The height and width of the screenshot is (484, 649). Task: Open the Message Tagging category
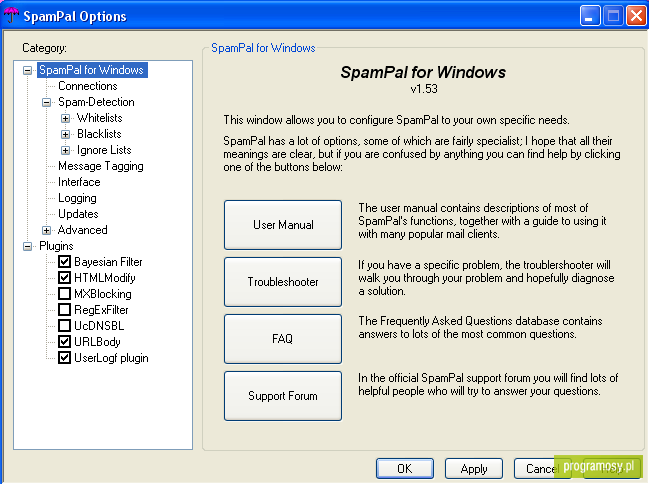pos(101,166)
